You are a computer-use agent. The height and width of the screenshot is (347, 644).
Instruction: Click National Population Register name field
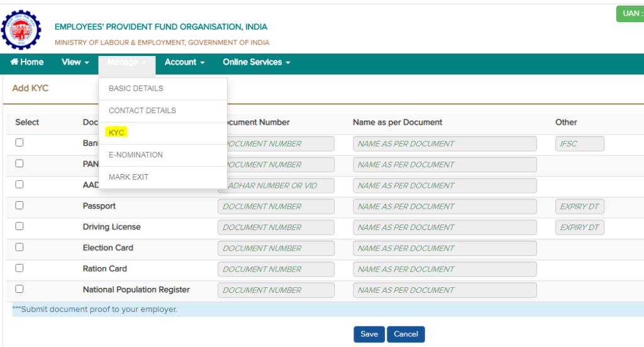445,290
